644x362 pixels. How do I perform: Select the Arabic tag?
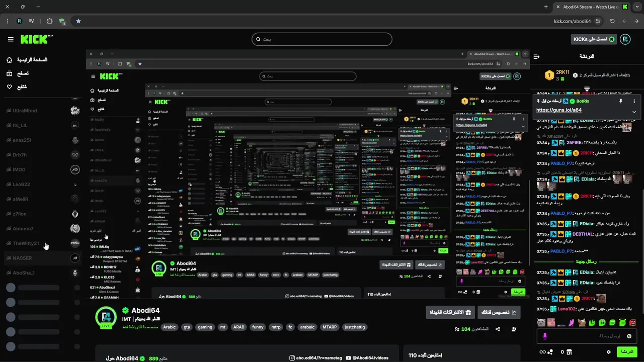(170, 327)
